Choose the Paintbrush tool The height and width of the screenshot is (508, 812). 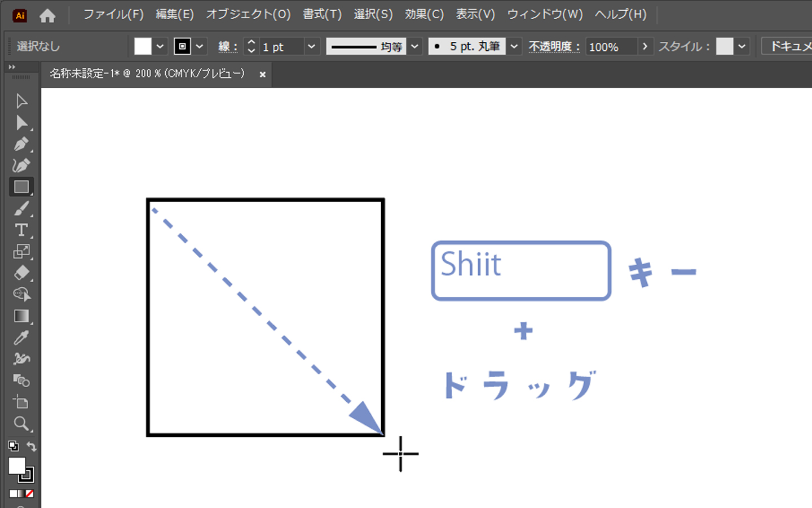[21, 209]
